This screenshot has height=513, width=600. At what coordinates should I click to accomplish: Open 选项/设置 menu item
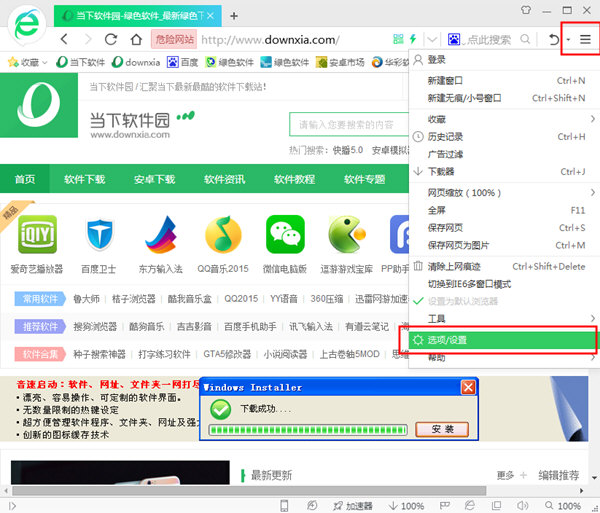502,340
